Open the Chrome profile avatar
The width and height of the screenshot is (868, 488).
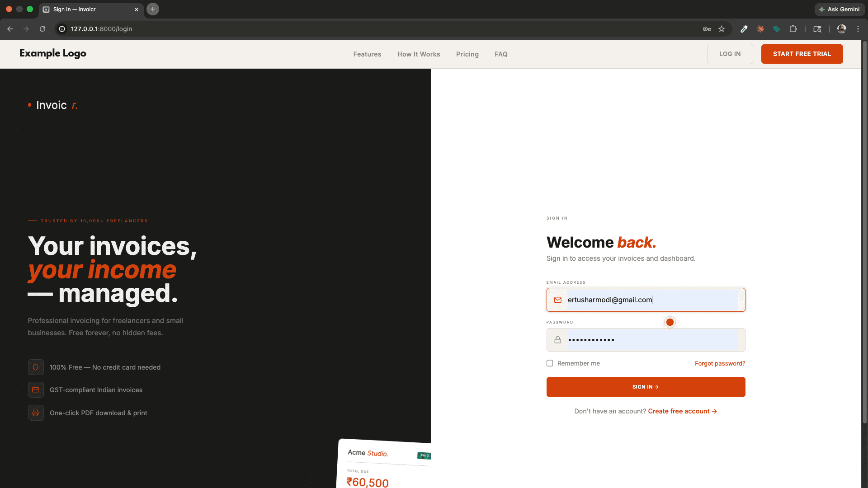[x=842, y=29]
